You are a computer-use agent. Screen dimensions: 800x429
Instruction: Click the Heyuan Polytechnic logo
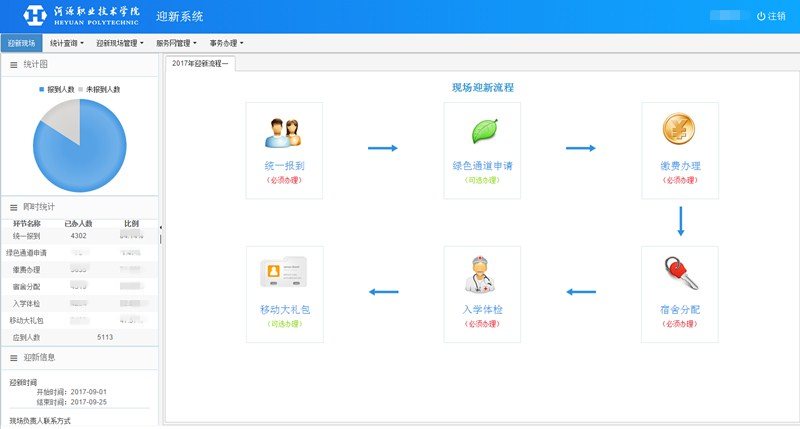pyautogui.click(x=37, y=16)
